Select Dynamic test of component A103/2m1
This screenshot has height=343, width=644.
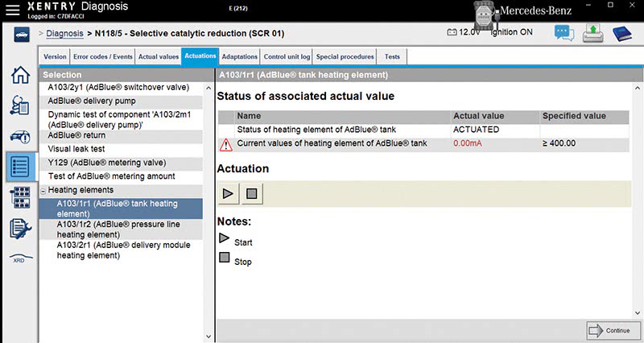click(x=122, y=119)
